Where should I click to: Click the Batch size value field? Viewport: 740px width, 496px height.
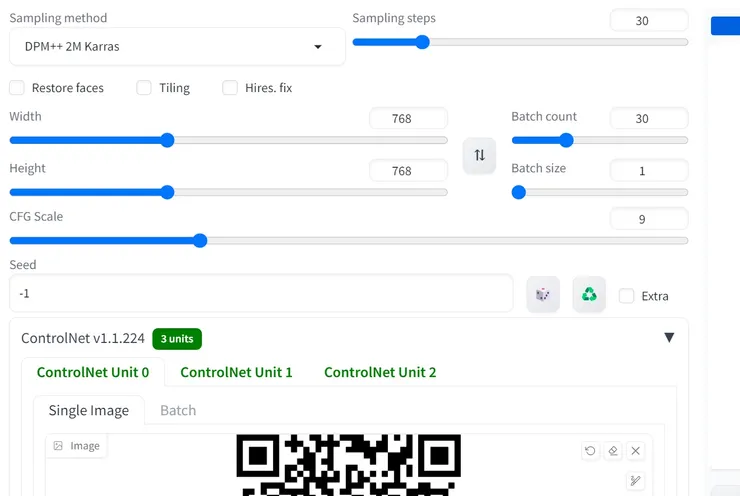point(649,170)
